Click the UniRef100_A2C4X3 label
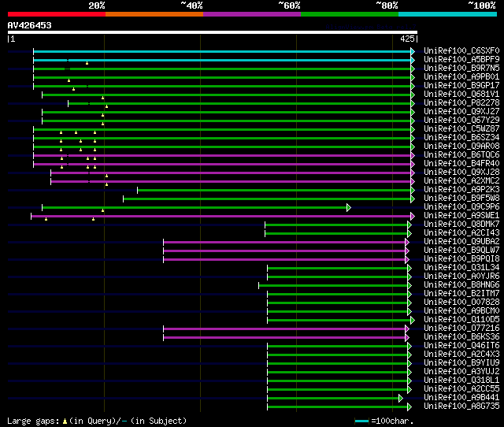 461,355
